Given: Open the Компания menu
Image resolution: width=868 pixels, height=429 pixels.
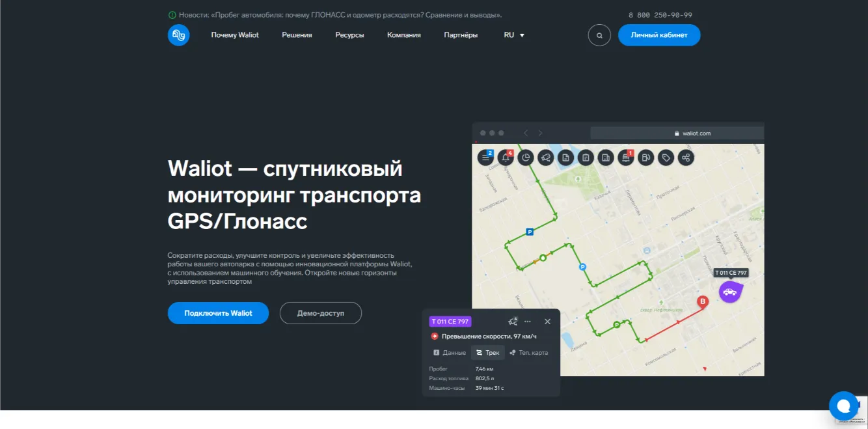Looking at the screenshot, I should pyautogui.click(x=404, y=35).
